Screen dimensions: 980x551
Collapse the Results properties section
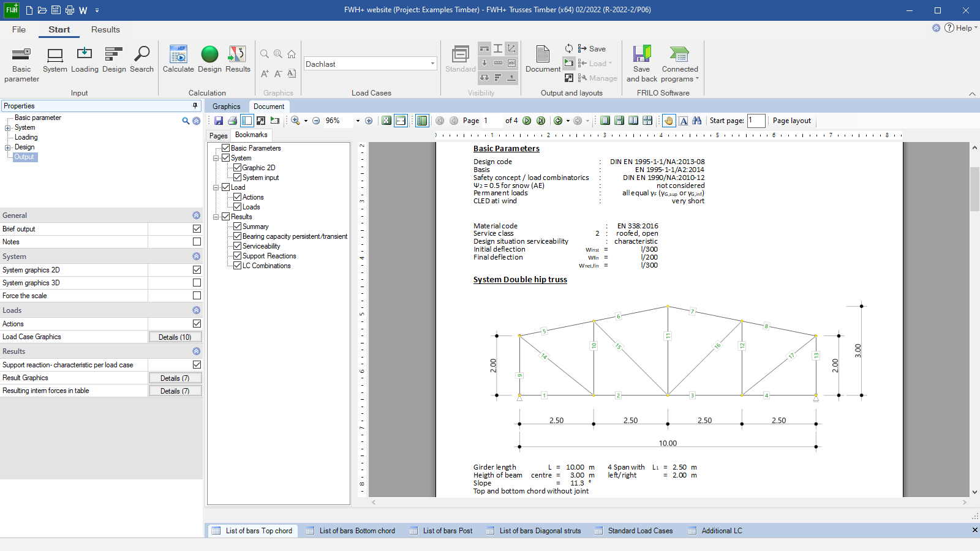pyautogui.click(x=196, y=351)
